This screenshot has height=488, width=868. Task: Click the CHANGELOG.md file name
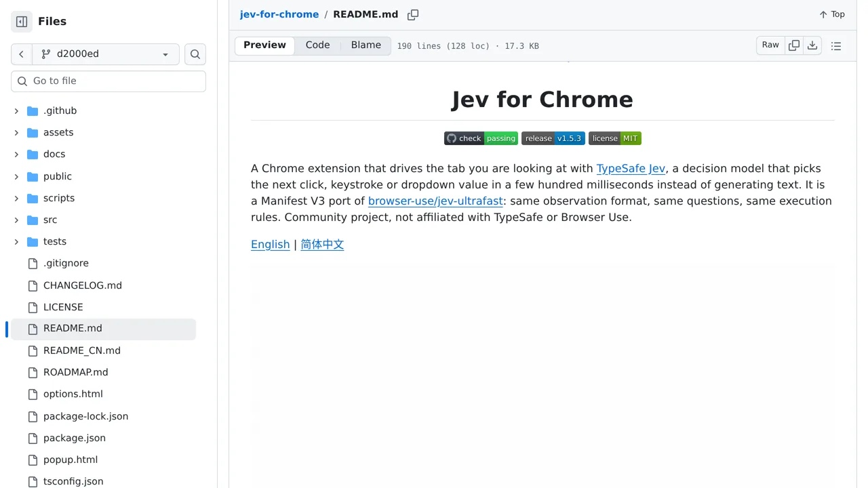point(83,286)
